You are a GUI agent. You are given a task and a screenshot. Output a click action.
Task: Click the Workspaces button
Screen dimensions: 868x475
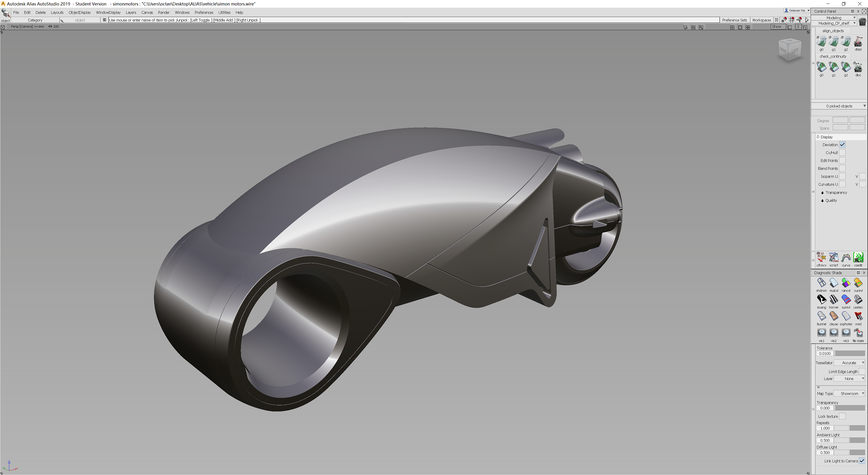761,20
